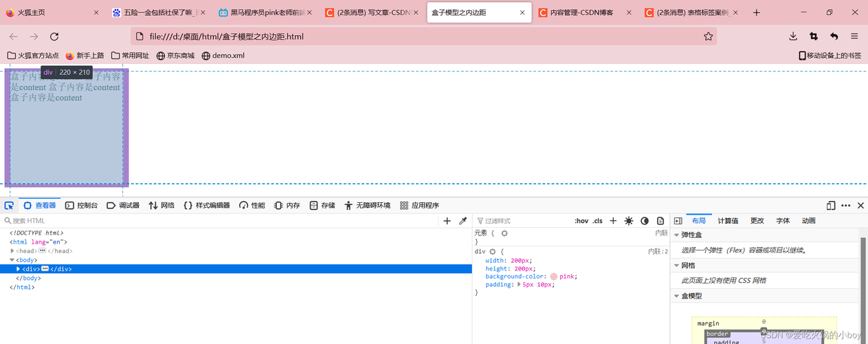Toggle light color scheme simulation (sun icon)
Viewport: 868px width, 344px height.
pyautogui.click(x=629, y=221)
